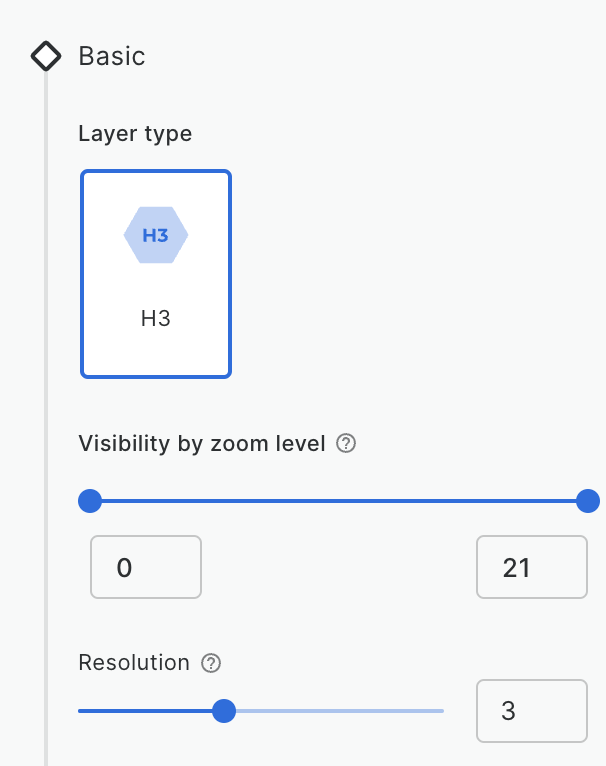Image resolution: width=606 pixels, height=766 pixels.
Task: Click the minimum zoom slider handle
Action: (x=90, y=501)
